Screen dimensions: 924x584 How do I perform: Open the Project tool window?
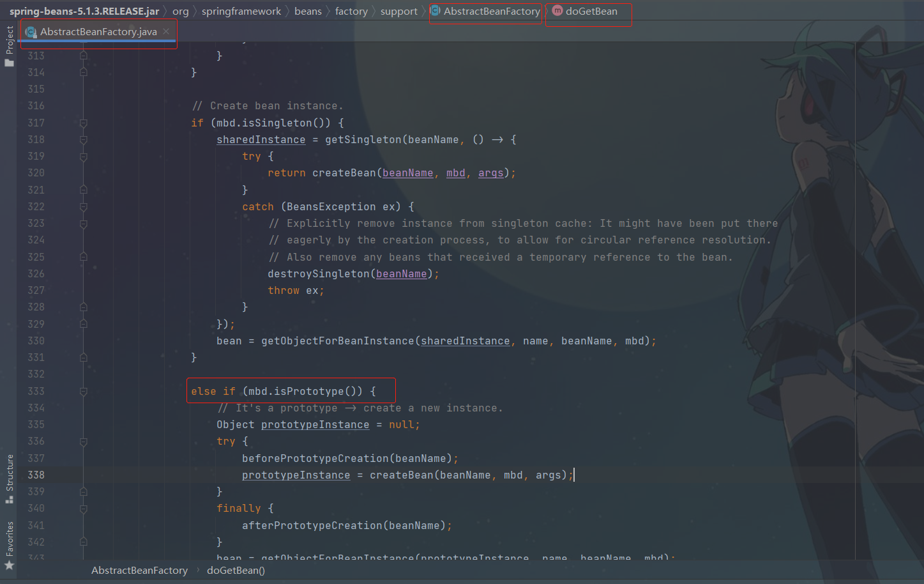(x=9, y=45)
